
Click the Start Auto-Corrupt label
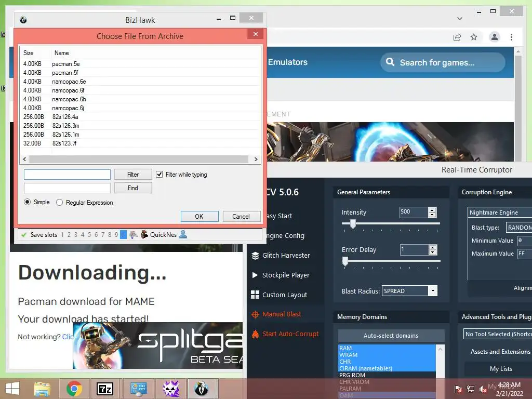[290, 334]
